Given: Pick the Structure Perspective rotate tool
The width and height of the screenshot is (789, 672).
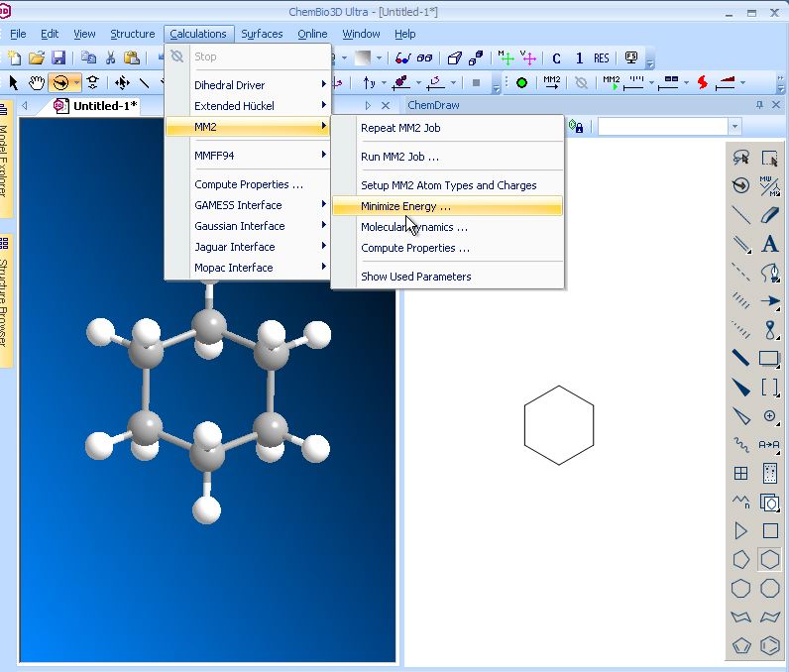Looking at the screenshot, I should [740, 185].
